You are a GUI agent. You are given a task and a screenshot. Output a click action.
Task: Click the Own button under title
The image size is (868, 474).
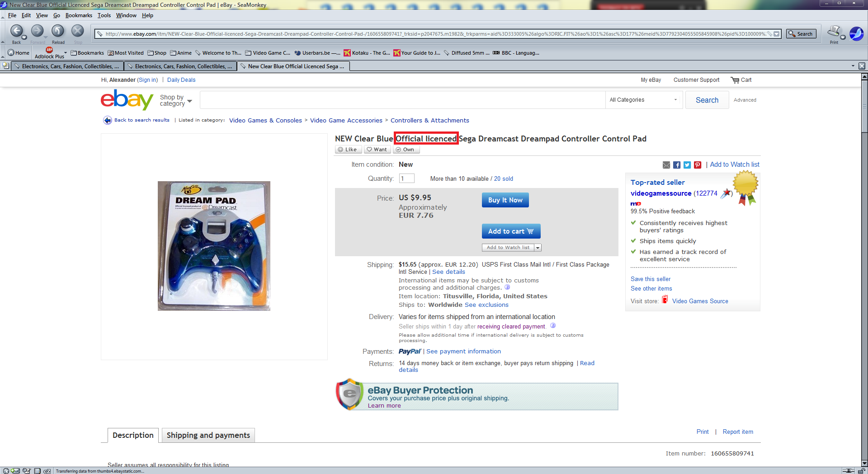point(406,150)
